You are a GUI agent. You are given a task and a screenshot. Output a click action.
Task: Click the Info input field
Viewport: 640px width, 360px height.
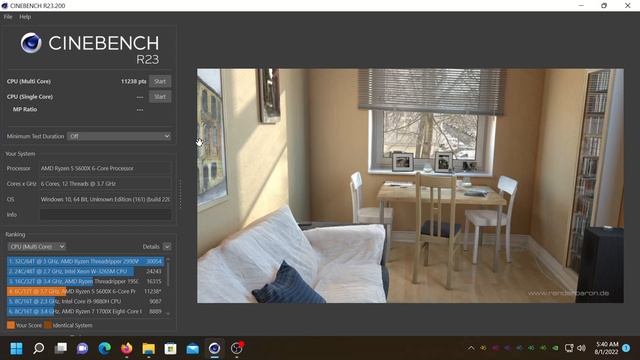[105, 215]
